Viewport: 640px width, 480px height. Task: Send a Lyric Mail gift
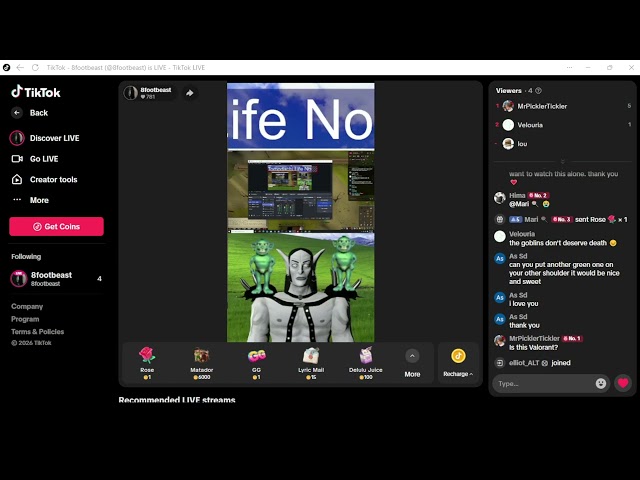[311, 362]
